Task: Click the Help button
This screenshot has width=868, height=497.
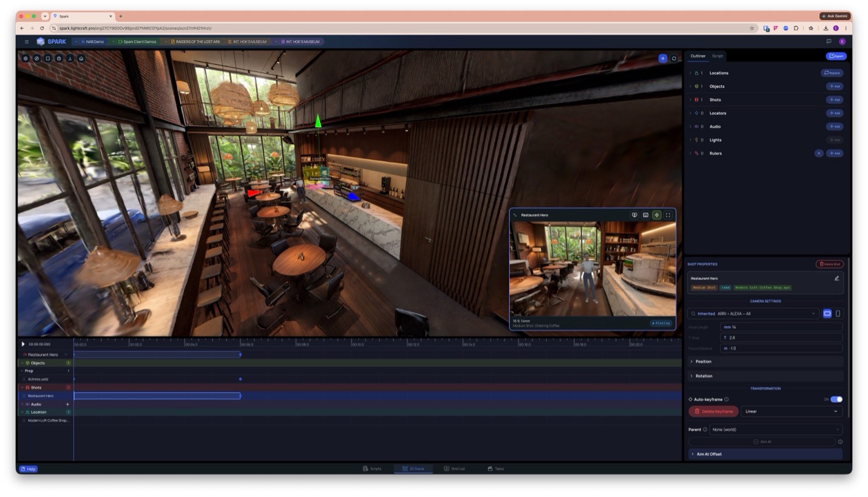Action: (29, 469)
